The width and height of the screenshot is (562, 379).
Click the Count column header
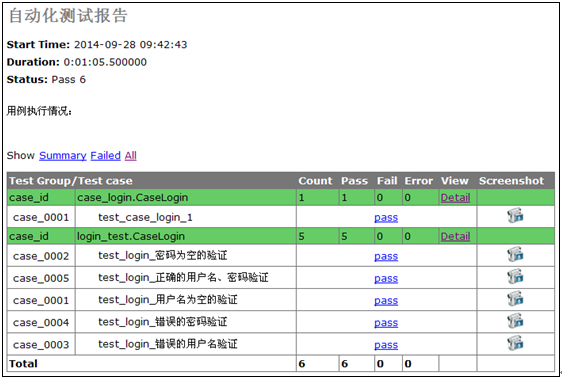coord(315,181)
